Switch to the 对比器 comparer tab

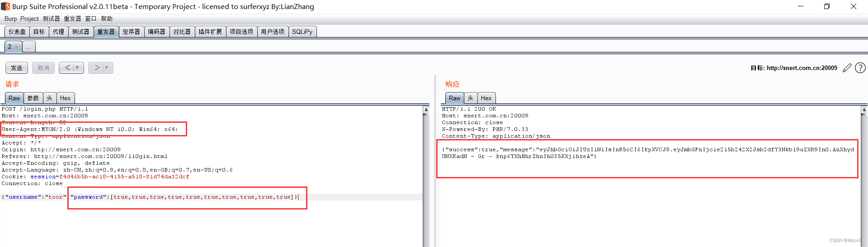[x=182, y=32]
